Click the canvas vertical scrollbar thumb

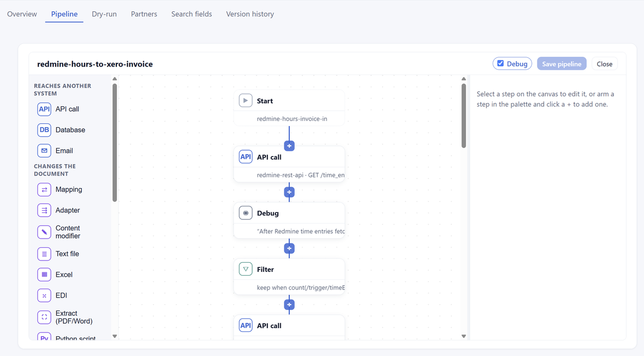pos(464,115)
